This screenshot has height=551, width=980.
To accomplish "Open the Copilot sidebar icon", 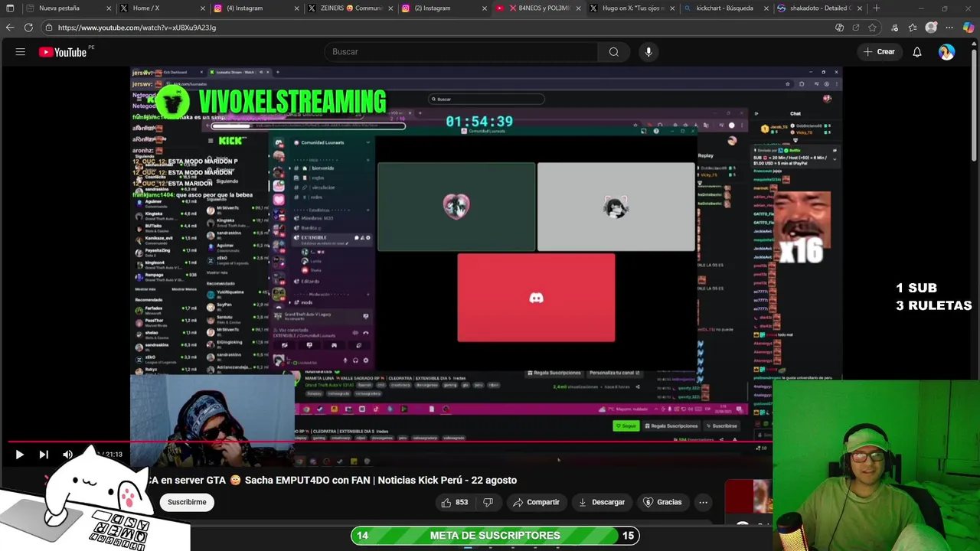I will pos(969,28).
